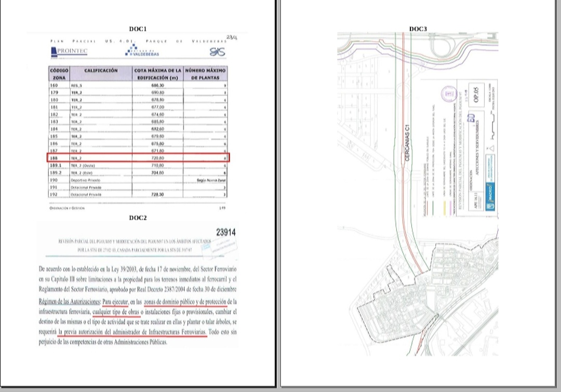This screenshot has width=561, height=392.
Task: Select the DOC2 heading
Action: click(138, 218)
